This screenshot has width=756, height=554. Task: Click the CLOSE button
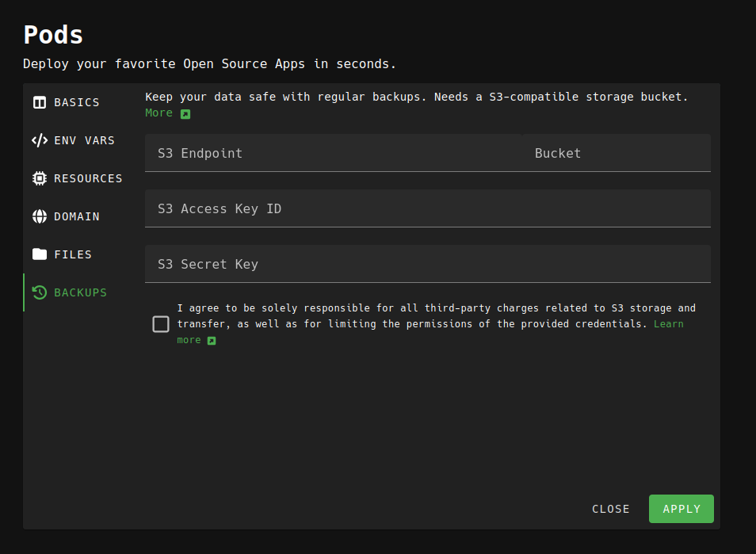[x=610, y=509]
